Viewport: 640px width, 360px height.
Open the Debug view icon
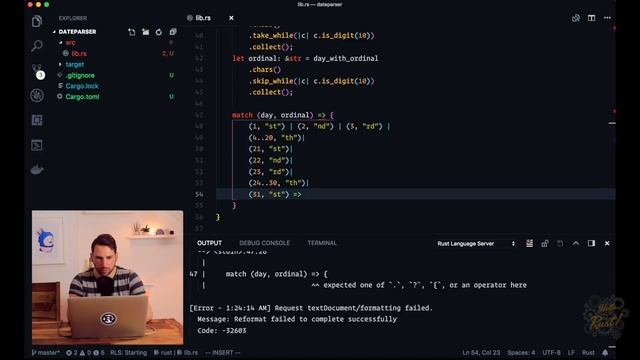pyautogui.click(x=37, y=96)
